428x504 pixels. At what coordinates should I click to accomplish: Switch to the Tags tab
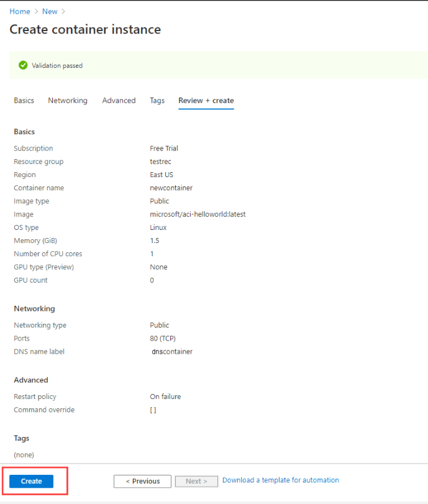click(x=157, y=100)
